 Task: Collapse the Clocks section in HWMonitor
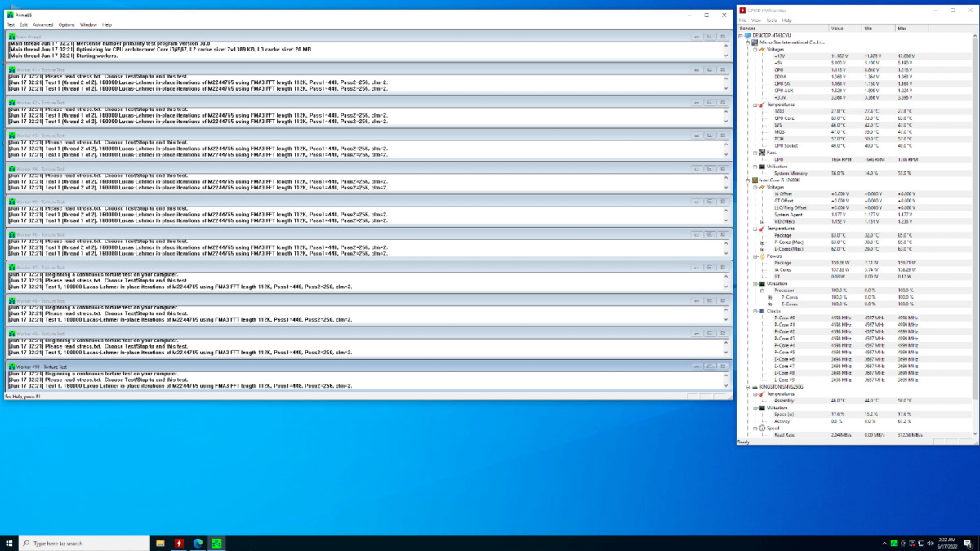point(755,311)
